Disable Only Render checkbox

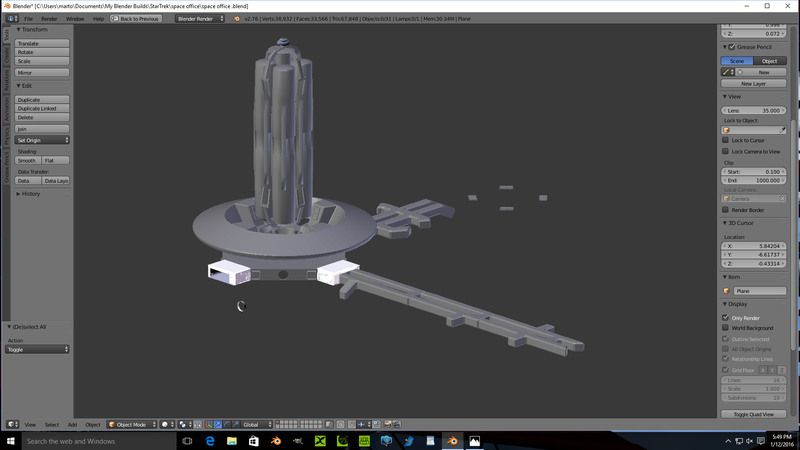725,317
